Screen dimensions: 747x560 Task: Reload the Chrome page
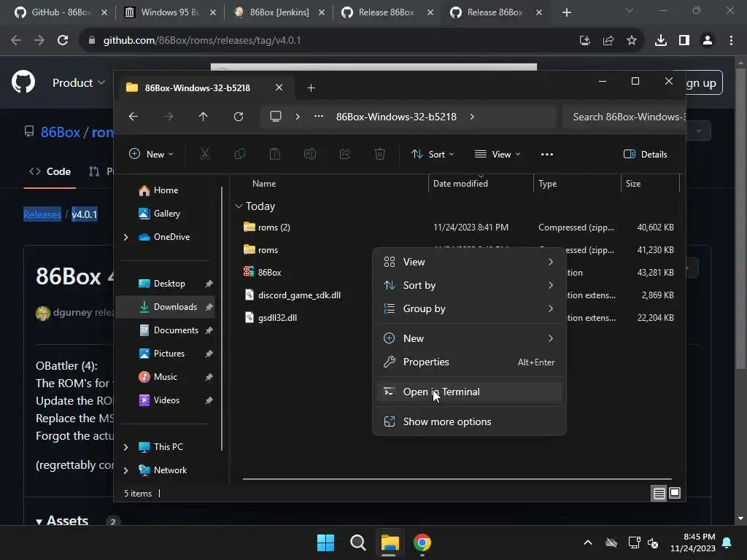tap(63, 41)
